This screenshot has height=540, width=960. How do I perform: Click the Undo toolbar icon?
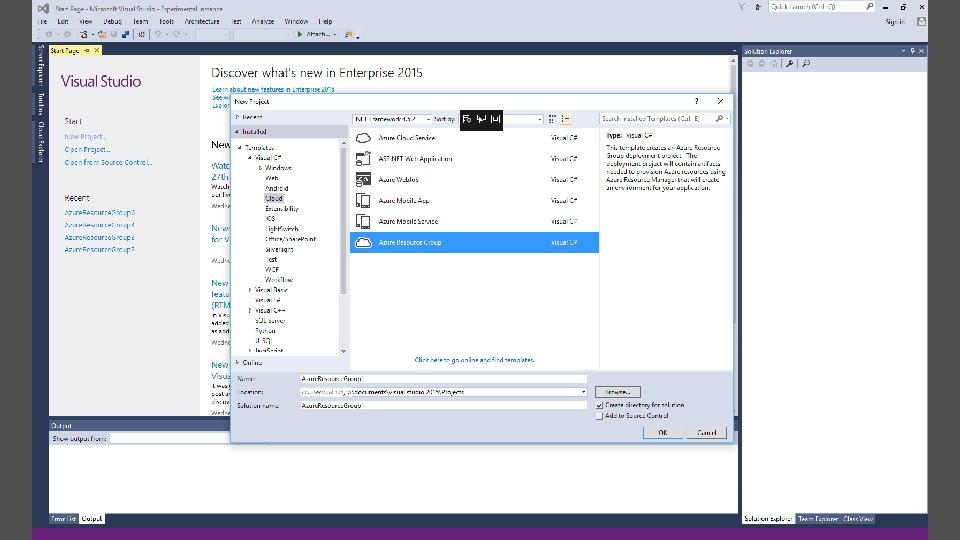158,34
